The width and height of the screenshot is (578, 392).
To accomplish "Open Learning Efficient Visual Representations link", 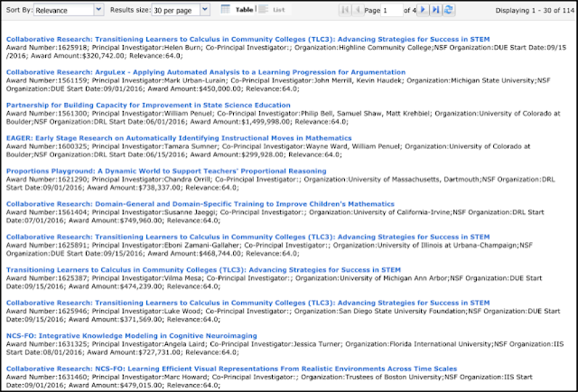I will [x=231, y=369].
